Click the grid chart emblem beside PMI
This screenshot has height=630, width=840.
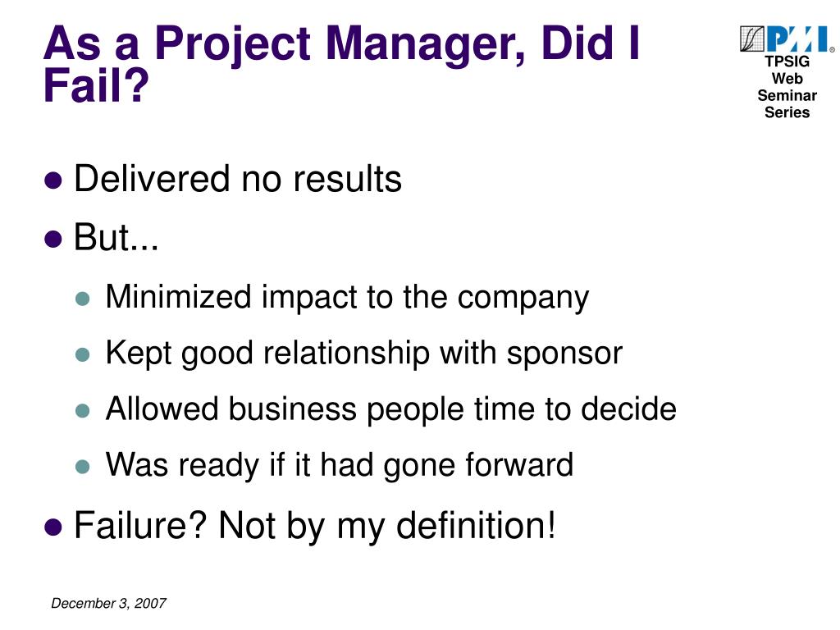(x=752, y=39)
